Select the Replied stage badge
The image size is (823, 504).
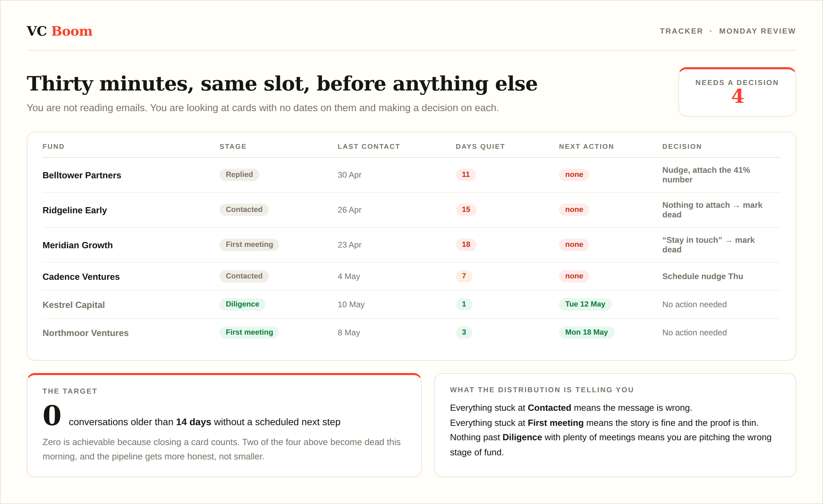click(x=239, y=175)
